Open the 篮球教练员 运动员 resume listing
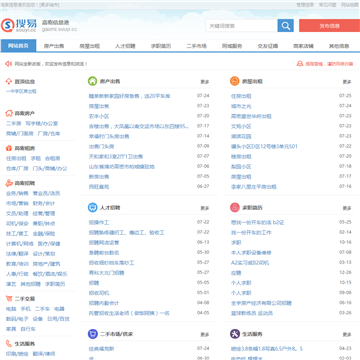The width and height of the screenshot is (360, 360). pos(252,313)
